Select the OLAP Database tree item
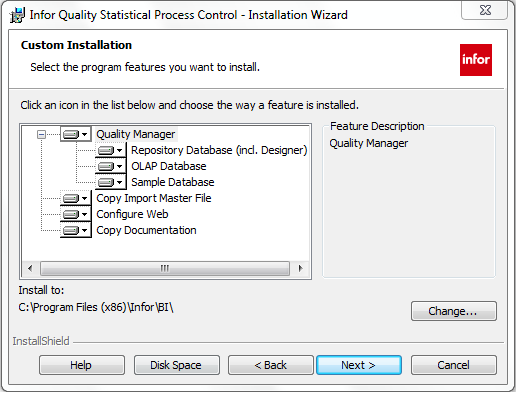 [x=169, y=166]
